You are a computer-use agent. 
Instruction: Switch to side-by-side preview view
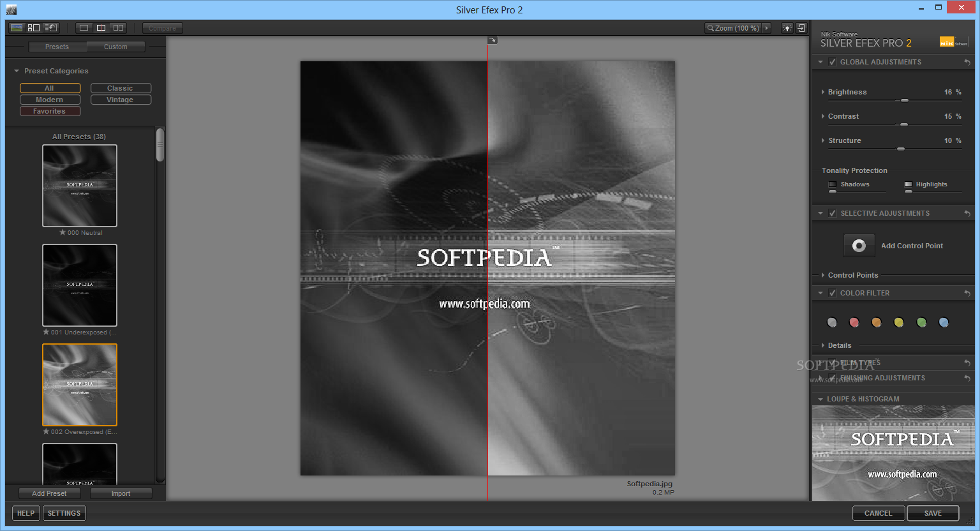coord(118,28)
